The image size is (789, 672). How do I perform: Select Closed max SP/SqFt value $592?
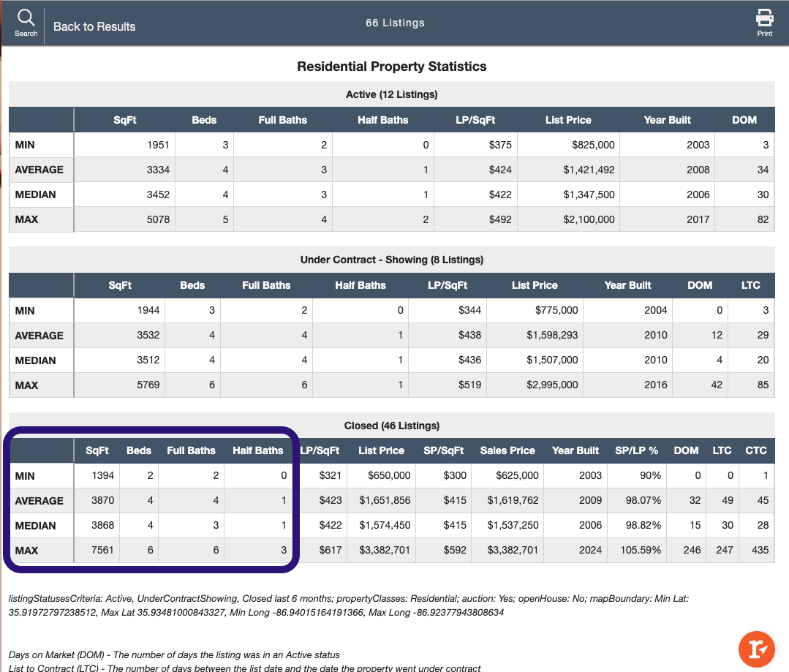point(455,550)
